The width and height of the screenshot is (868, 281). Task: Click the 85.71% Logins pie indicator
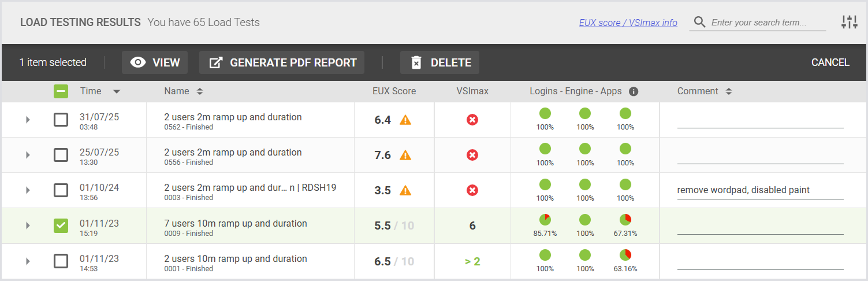545,220
